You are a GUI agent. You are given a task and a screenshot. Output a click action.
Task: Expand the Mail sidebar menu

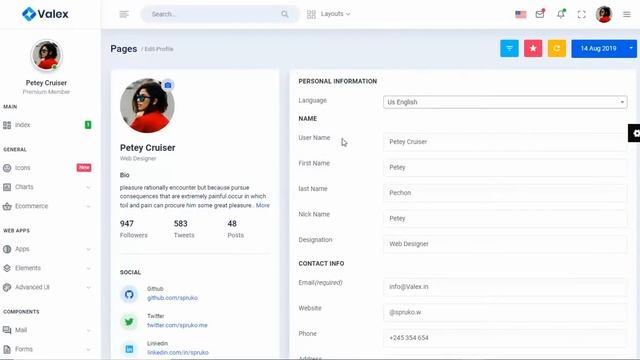[47, 330]
